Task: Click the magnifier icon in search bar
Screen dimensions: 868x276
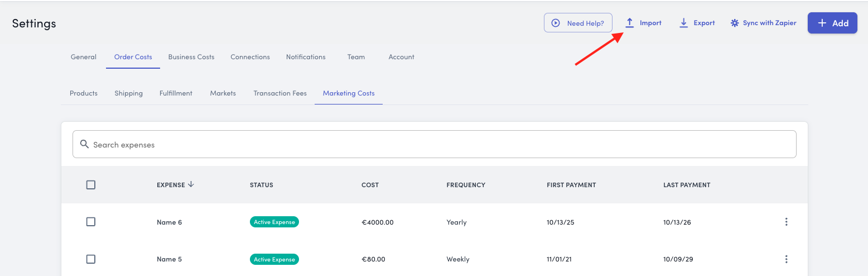Action: point(85,144)
